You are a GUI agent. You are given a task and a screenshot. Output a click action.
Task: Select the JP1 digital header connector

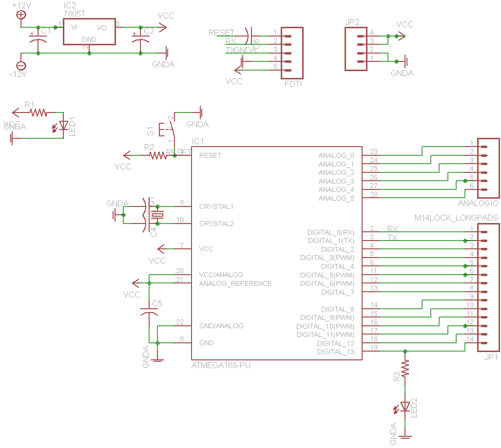click(489, 287)
